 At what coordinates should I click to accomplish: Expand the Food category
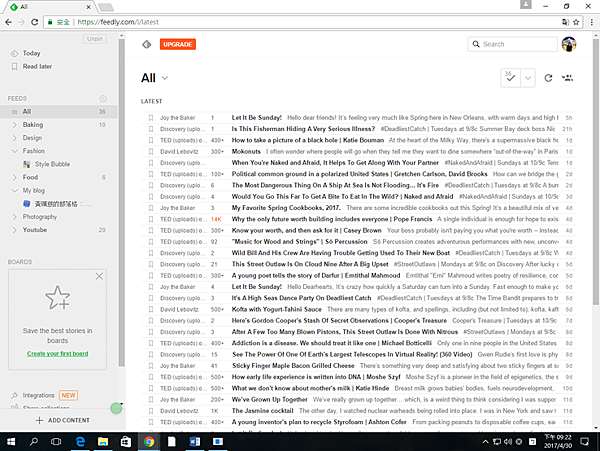pos(15,177)
